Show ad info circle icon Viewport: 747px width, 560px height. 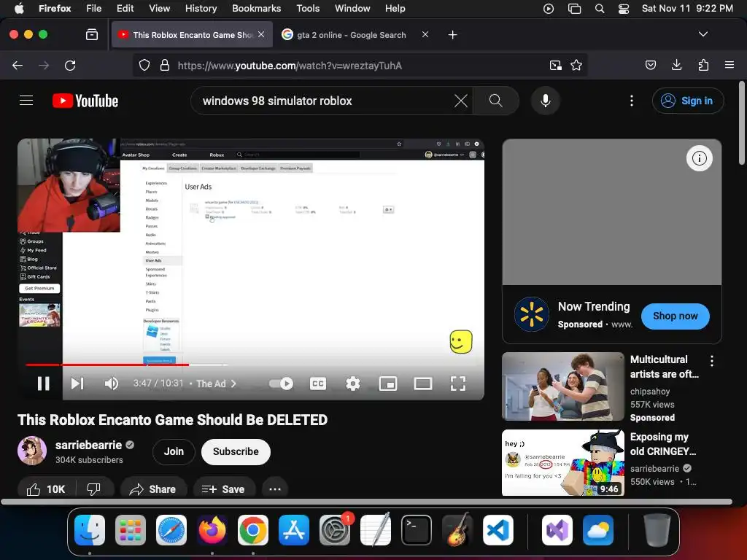pos(699,158)
